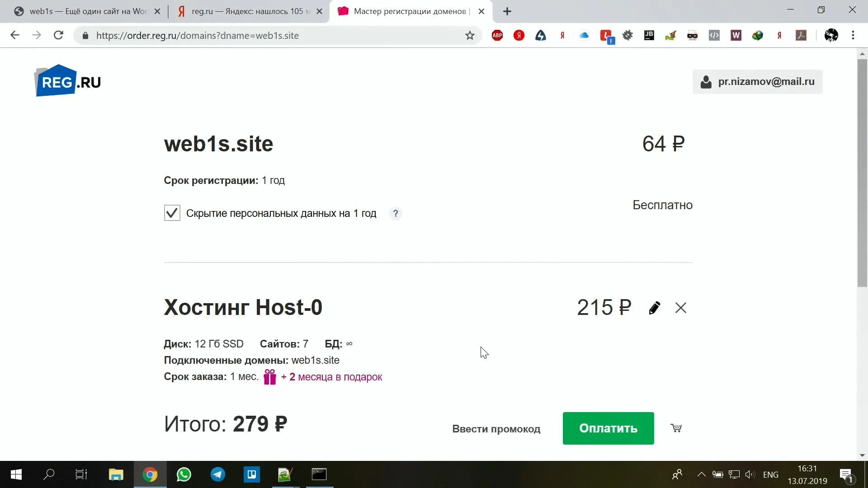
Task: Open File Explorer from the taskbar
Action: (116, 474)
